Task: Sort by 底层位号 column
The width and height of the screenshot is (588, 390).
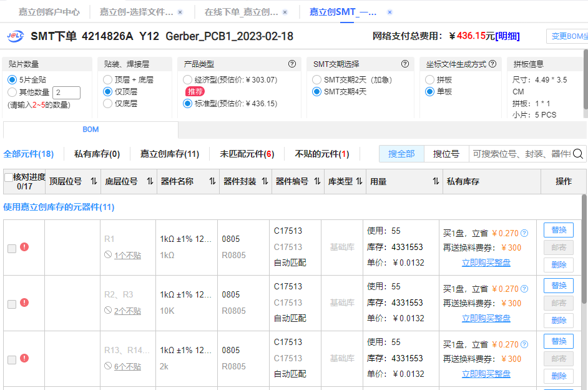Action: (150, 181)
